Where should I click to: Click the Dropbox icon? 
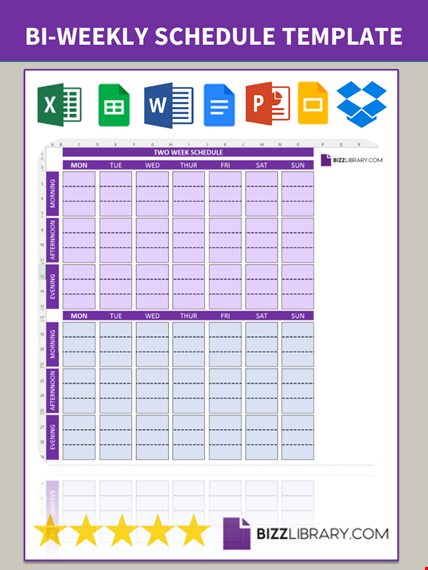point(361,104)
